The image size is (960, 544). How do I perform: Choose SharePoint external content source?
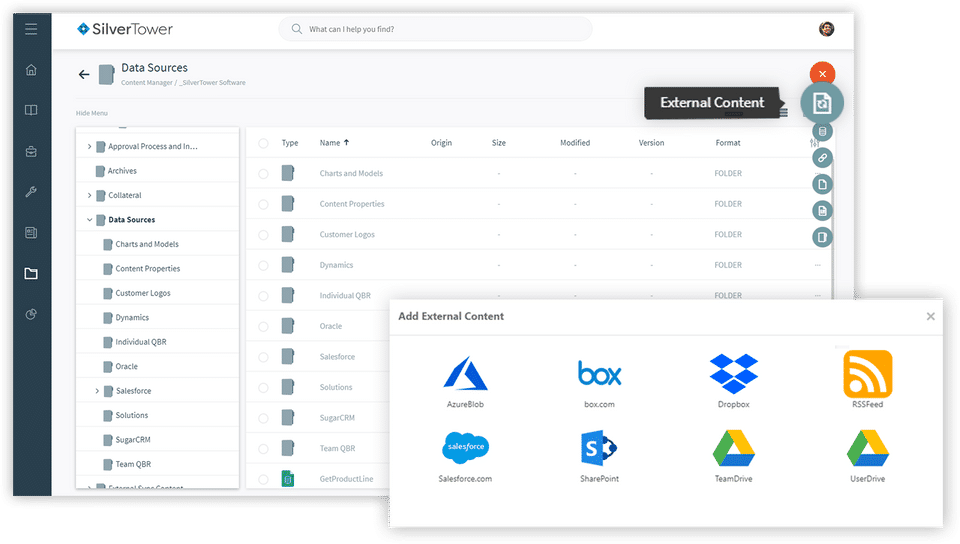point(599,456)
